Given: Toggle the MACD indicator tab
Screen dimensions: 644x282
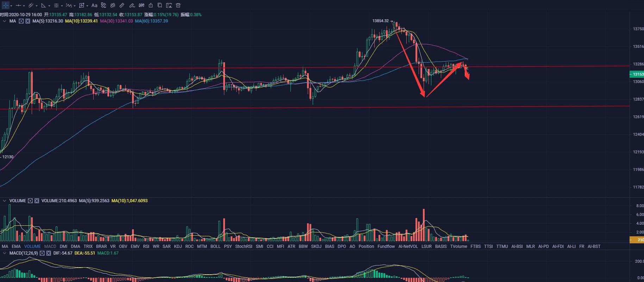Looking at the screenshot, I should (50, 246).
